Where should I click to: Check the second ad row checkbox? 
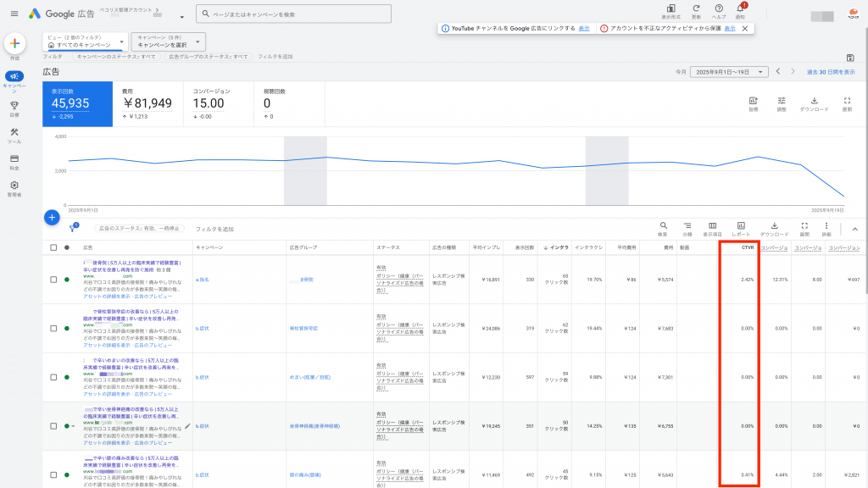click(x=53, y=328)
